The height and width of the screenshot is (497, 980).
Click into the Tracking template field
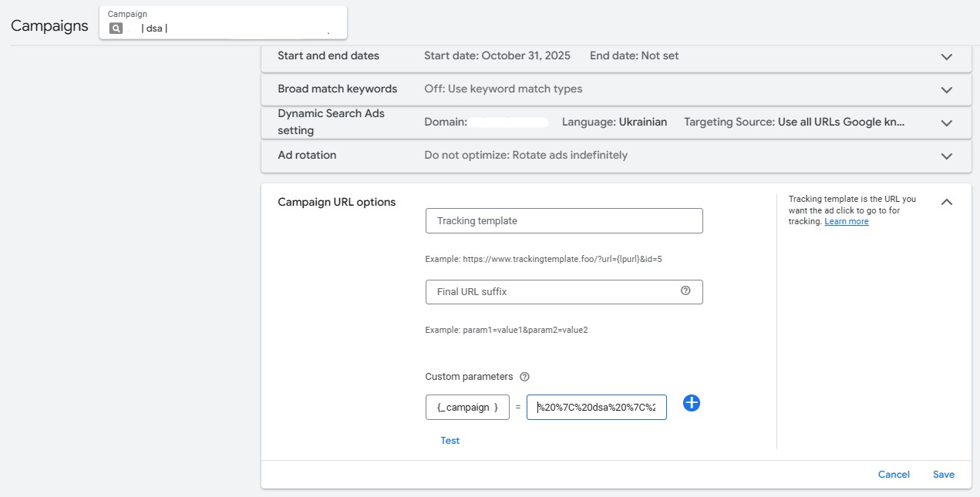564,221
